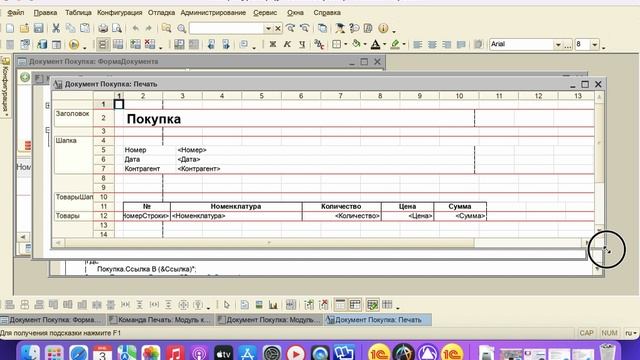The width and height of the screenshot is (640, 360).
Task: Open the Таблица menu
Action: [78, 13]
